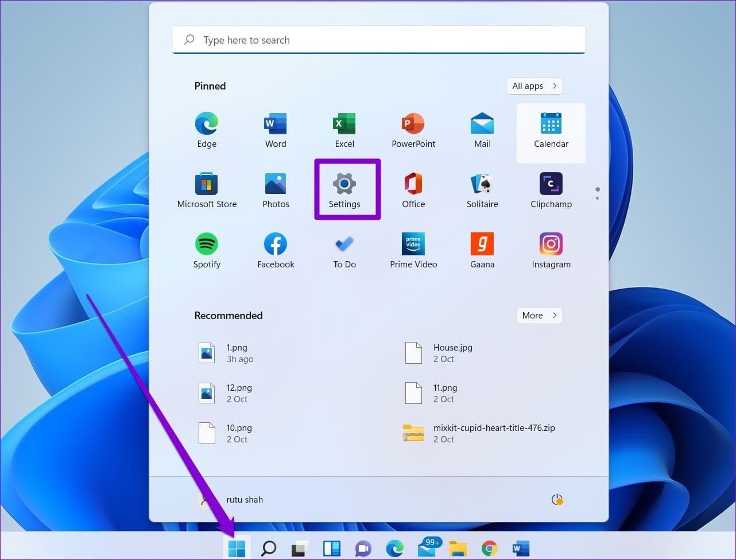Launch Clipchamp from the pinned section

551,190
